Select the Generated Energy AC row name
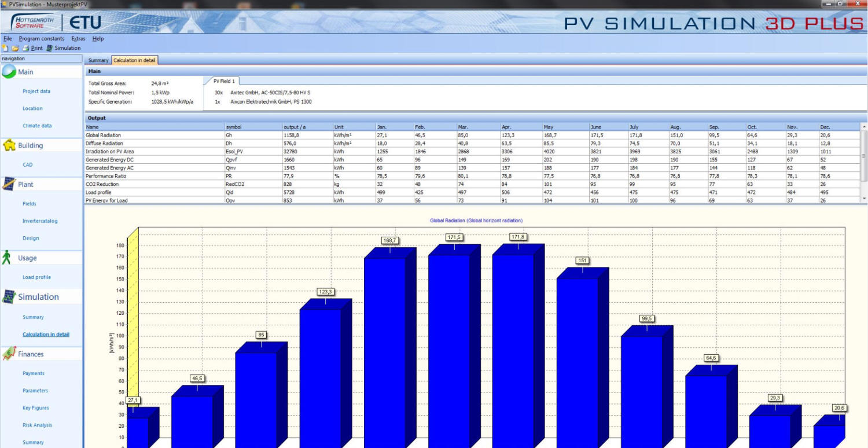 tap(108, 167)
